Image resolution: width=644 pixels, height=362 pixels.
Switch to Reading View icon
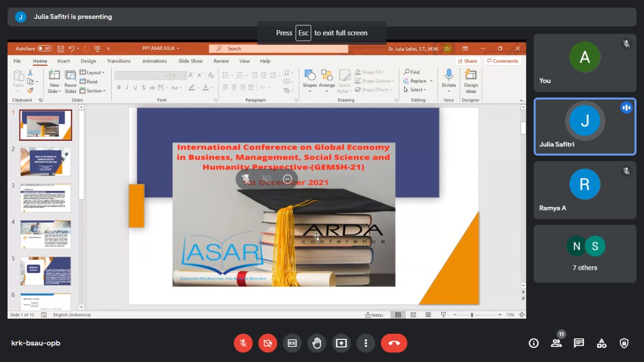click(x=428, y=315)
